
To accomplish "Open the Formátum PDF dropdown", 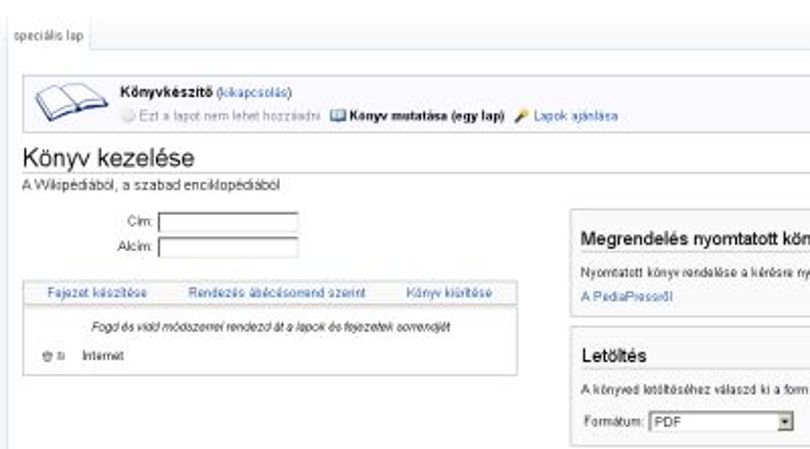I will 721,422.
